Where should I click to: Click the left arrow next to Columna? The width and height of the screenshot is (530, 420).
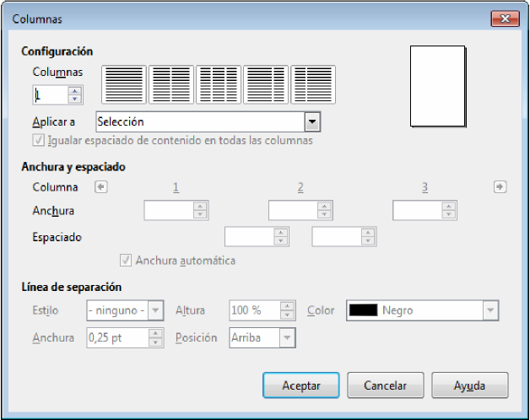[101, 187]
